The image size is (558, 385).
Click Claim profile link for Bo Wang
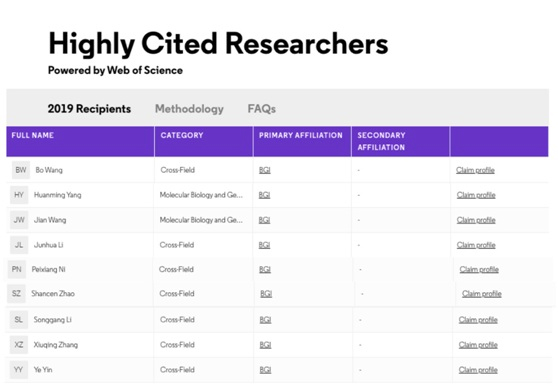(x=475, y=170)
